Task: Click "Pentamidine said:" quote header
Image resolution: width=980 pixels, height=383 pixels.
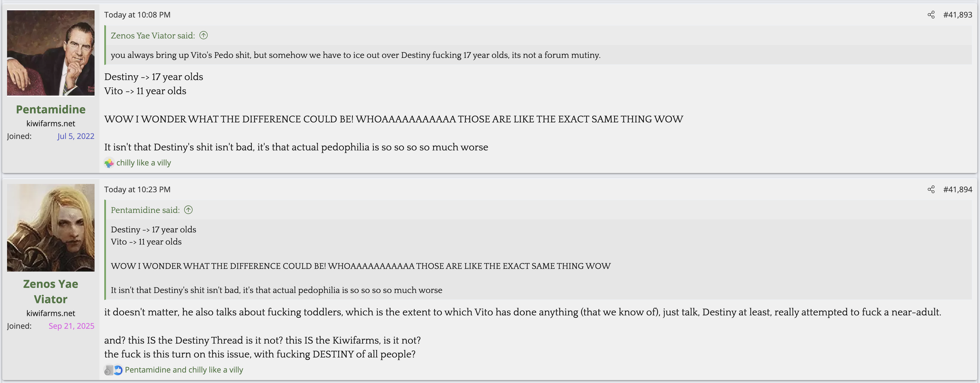Action: [145, 210]
